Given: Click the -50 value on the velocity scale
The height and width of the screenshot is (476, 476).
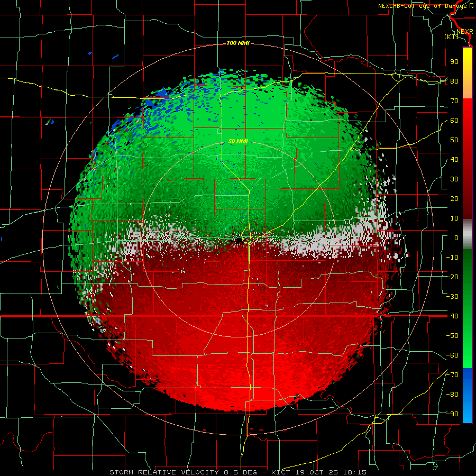Looking at the screenshot, I should (x=452, y=336).
